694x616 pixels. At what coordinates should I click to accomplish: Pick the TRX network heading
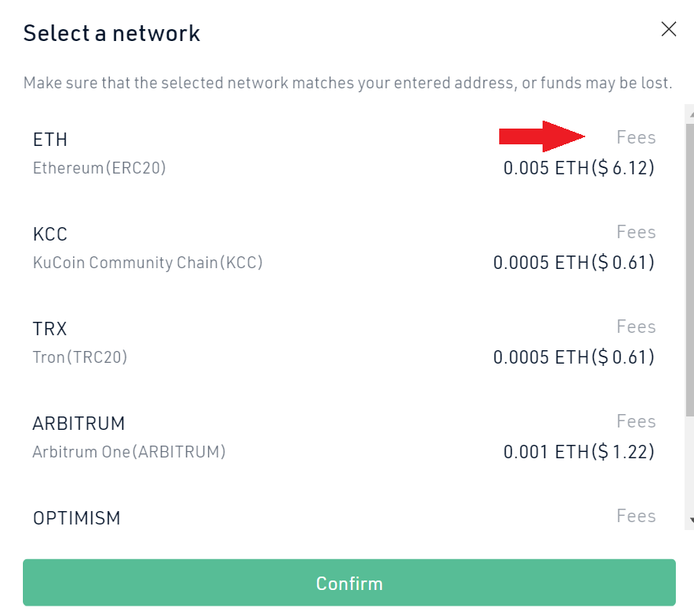(50, 329)
